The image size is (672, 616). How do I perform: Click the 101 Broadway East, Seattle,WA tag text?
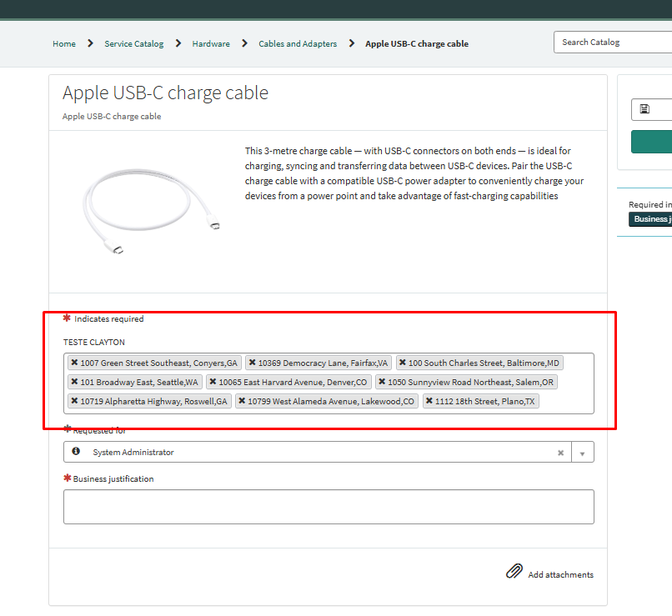[x=139, y=382]
